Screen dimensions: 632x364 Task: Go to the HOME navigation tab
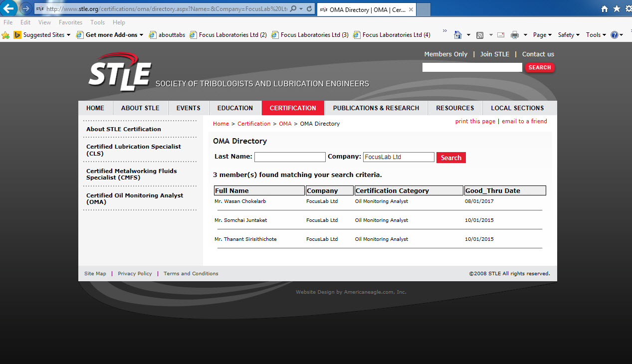(x=95, y=108)
